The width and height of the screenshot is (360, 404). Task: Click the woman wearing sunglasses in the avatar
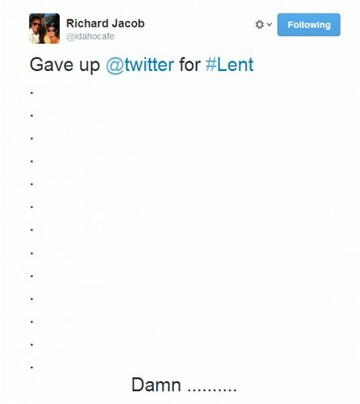point(51,33)
